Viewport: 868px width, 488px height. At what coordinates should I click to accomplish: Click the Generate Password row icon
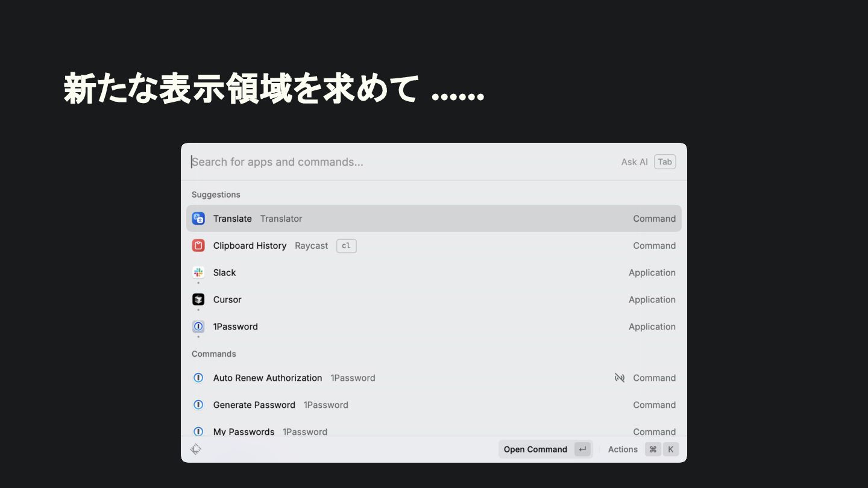click(x=198, y=405)
